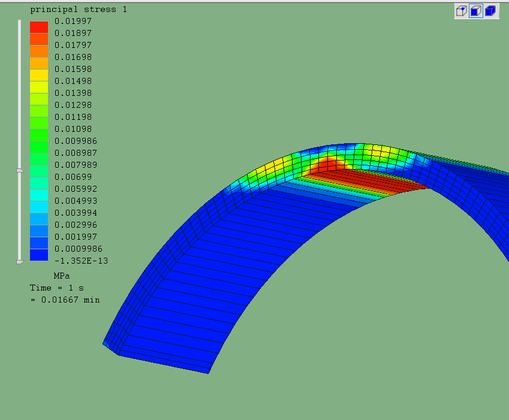Click the 'principal stress 1' legend title
Image resolution: width=509 pixels, height=420 pixels.
(x=78, y=10)
